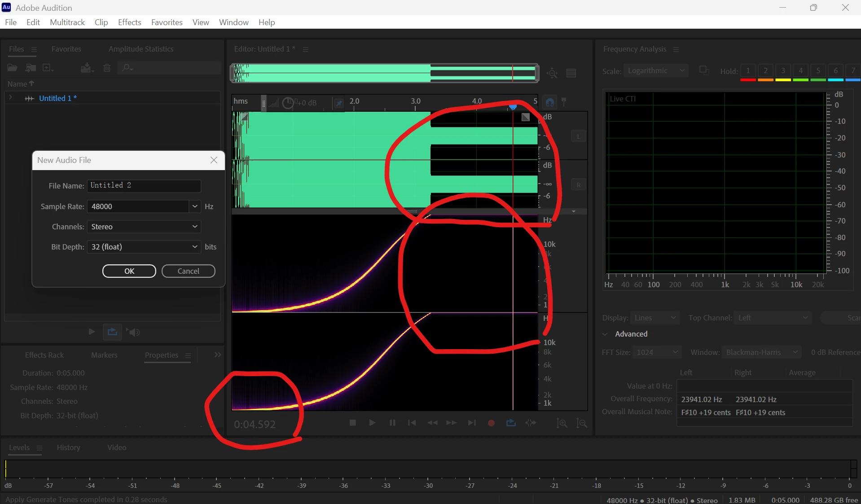Open the Multitrack menu
The width and height of the screenshot is (861, 504).
click(x=67, y=22)
